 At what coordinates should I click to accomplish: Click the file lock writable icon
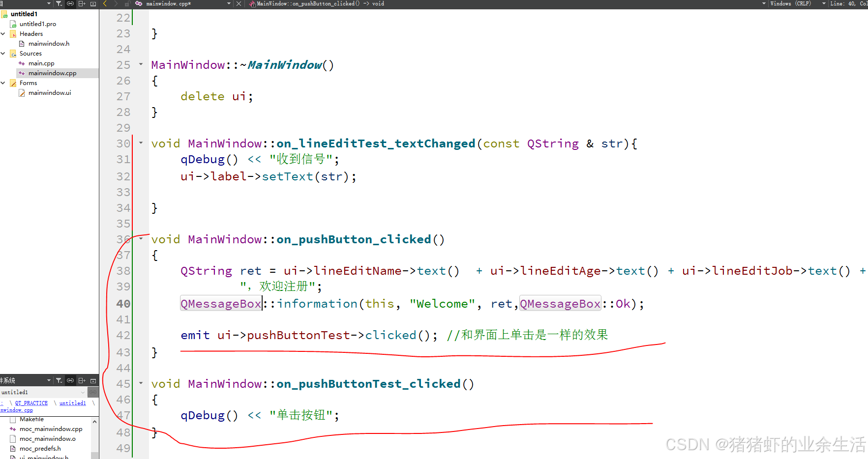127,3
